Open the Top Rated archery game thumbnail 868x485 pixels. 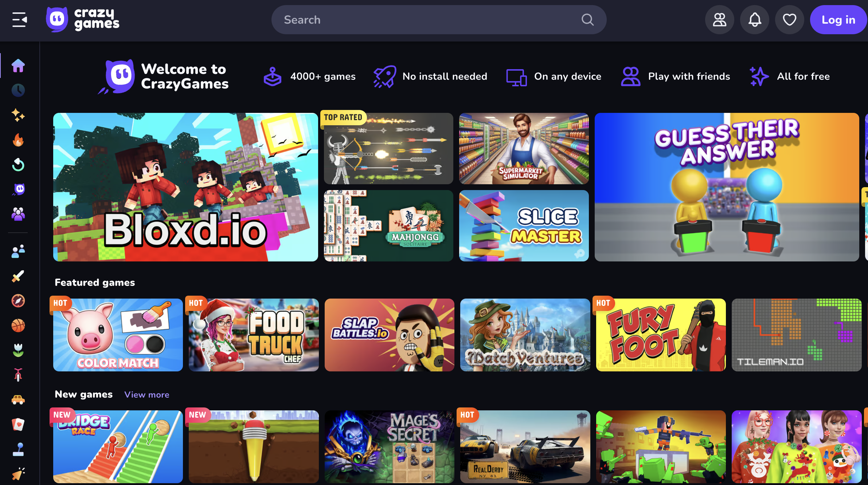(388, 149)
